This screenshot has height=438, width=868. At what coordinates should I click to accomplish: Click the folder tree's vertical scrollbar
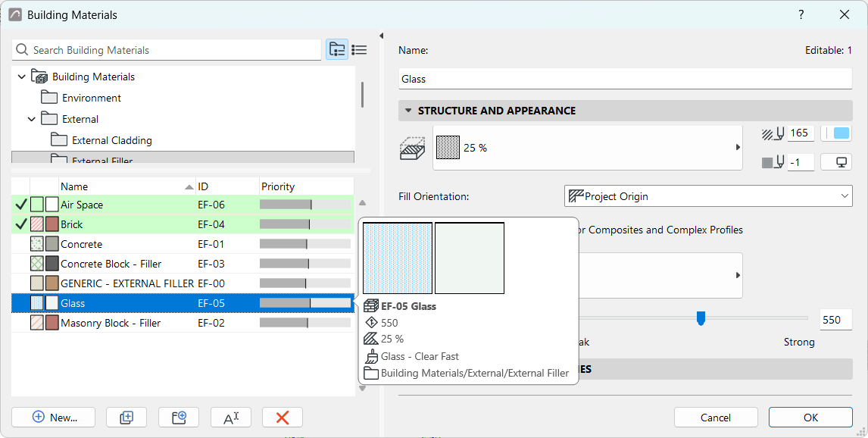coord(363,95)
